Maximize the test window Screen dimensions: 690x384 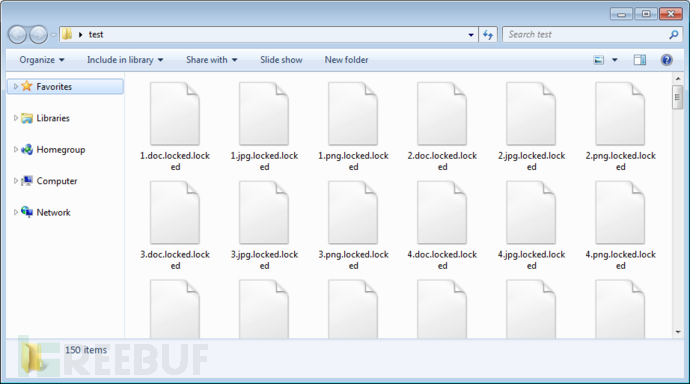646,14
